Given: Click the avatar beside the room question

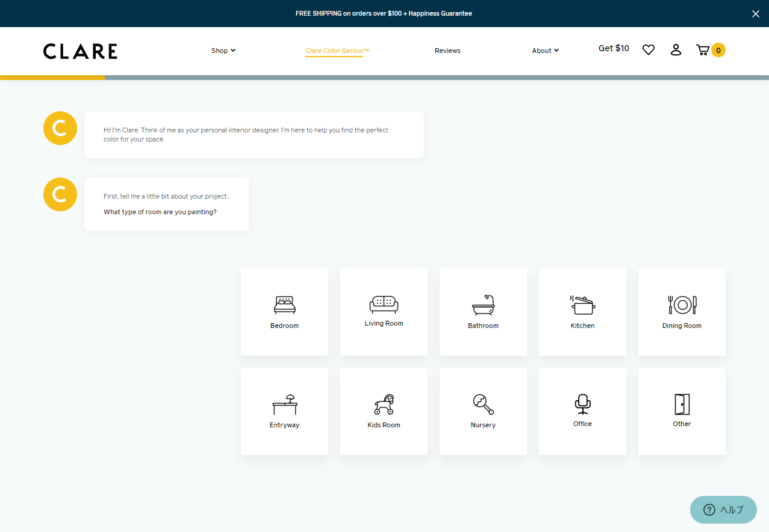Looking at the screenshot, I should [x=60, y=194].
